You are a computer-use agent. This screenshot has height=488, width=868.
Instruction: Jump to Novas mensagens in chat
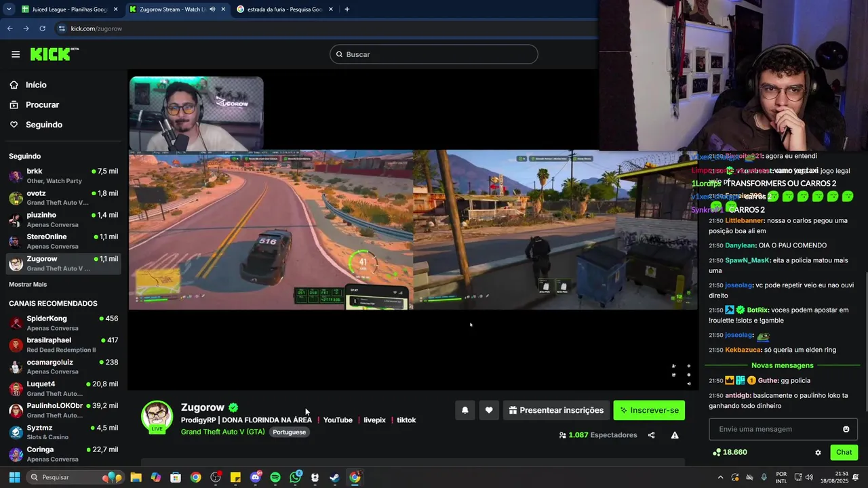pos(783,365)
